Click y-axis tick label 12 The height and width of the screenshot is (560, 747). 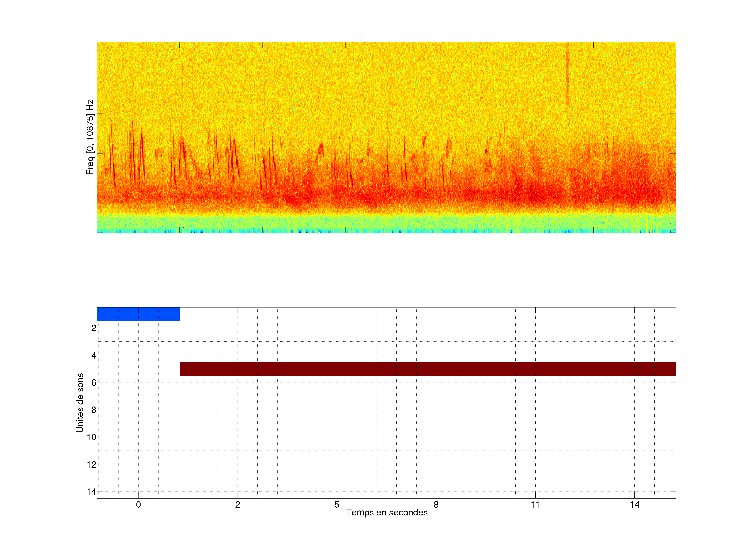pyautogui.click(x=92, y=465)
